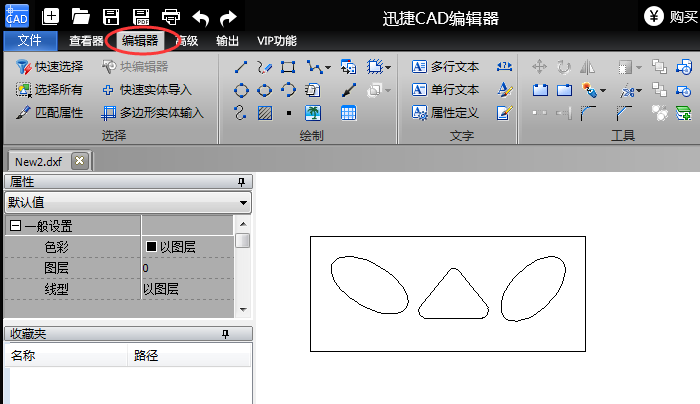Click the Insert image tool icon
The width and height of the screenshot is (700, 404).
(312, 113)
